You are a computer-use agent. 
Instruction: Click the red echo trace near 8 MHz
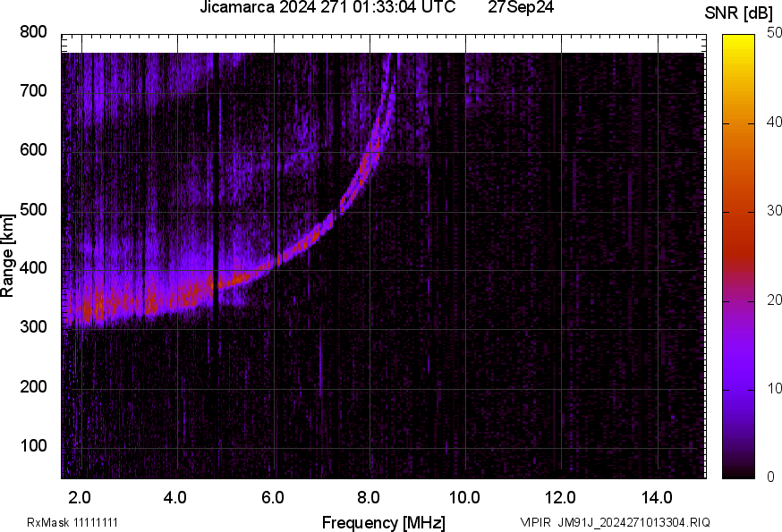coord(363,172)
